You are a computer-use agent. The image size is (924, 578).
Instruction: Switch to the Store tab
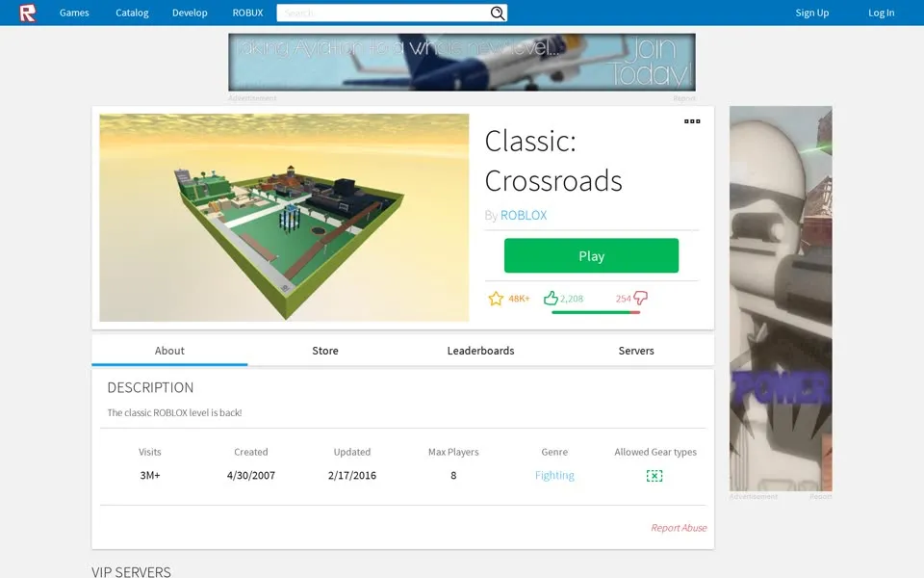[x=325, y=351]
